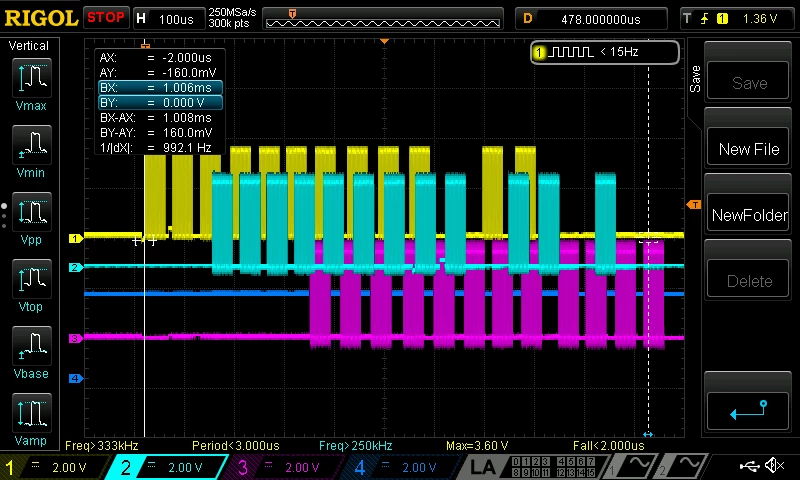Viewport: 800px width, 480px height.
Task: Click the back arrow menu button
Action: pyautogui.click(x=748, y=410)
